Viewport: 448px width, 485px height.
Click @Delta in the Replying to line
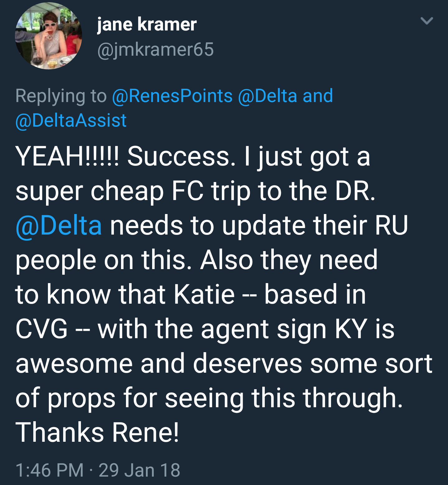267,96
